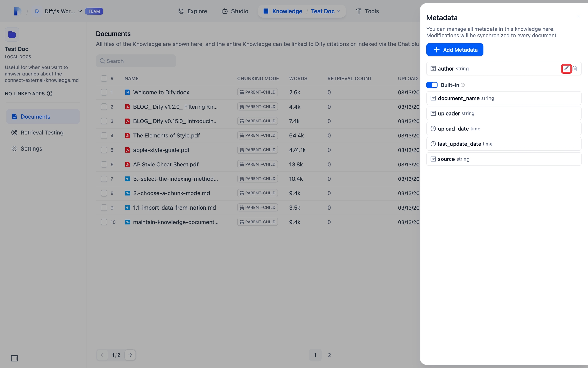Click the No Linked Apps info icon

50,94
